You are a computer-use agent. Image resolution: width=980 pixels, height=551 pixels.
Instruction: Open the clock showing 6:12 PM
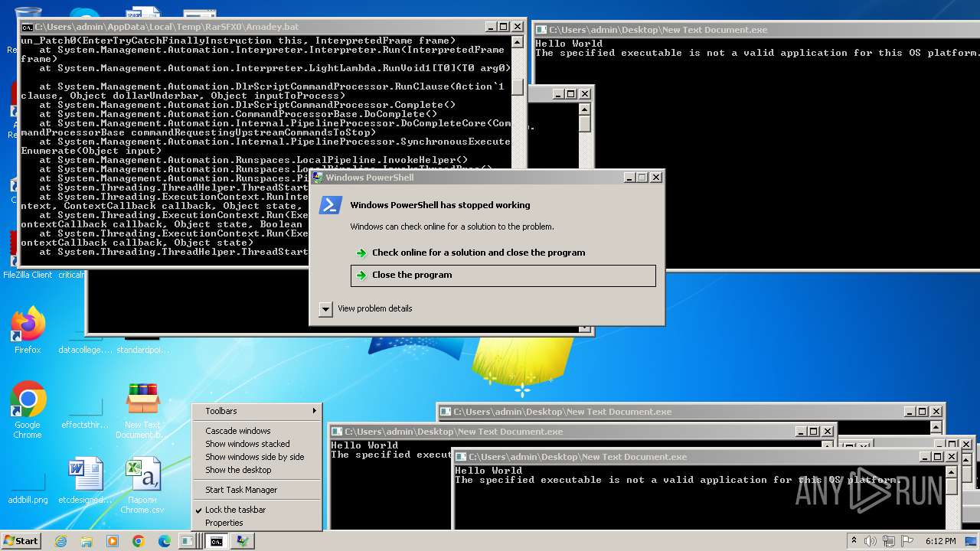940,541
